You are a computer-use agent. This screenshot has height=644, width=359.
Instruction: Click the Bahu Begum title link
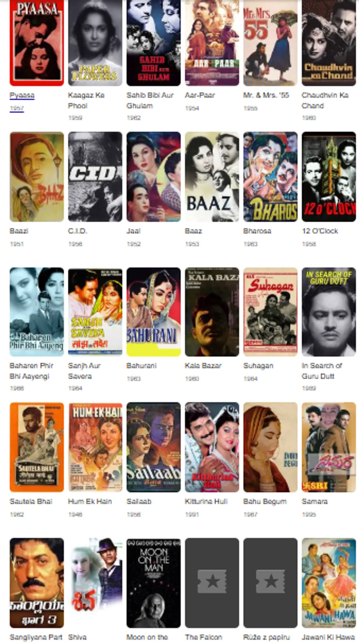tap(265, 501)
